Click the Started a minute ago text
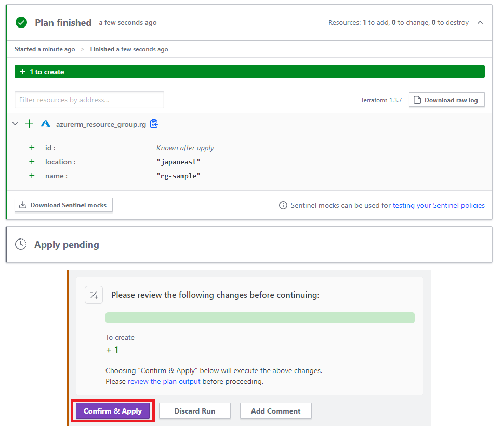The width and height of the screenshot is (504, 439). point(45,49)
